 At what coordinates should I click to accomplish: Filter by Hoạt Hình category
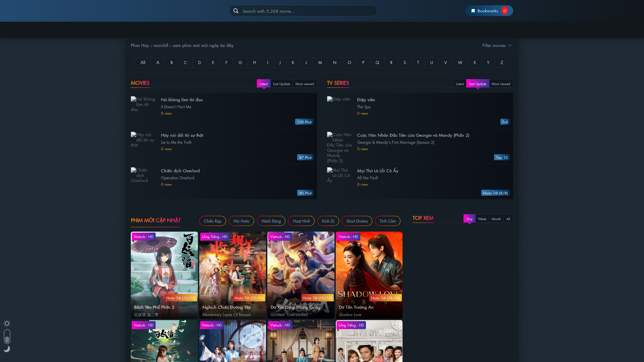point(301,221)
